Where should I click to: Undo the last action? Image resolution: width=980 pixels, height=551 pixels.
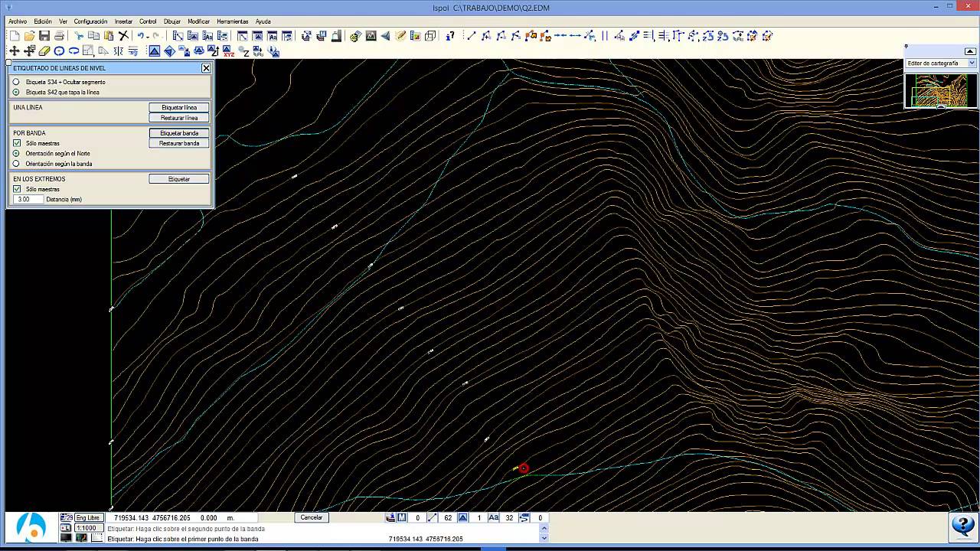click(x=141, y=36)
